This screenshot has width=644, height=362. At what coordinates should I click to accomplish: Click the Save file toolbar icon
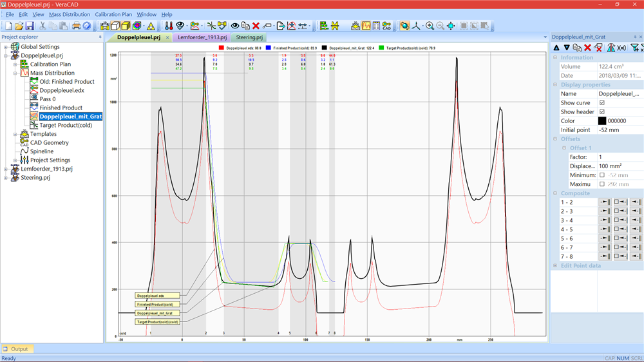click(x=29, y=26)
